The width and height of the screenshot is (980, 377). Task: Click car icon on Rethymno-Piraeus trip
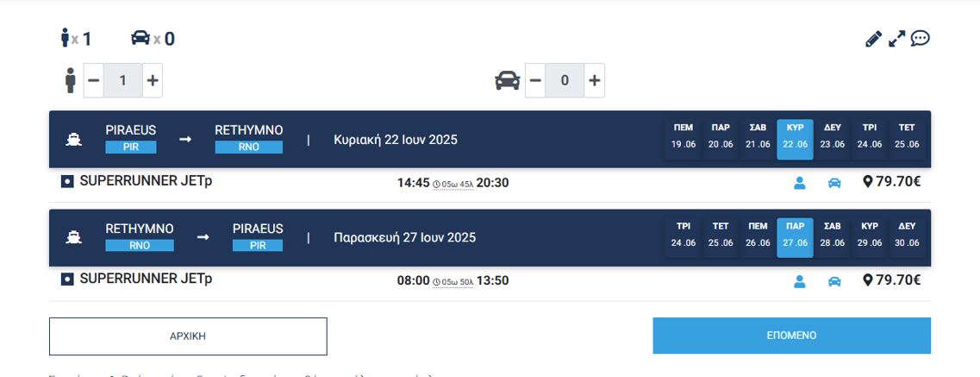tap(834, 281)
